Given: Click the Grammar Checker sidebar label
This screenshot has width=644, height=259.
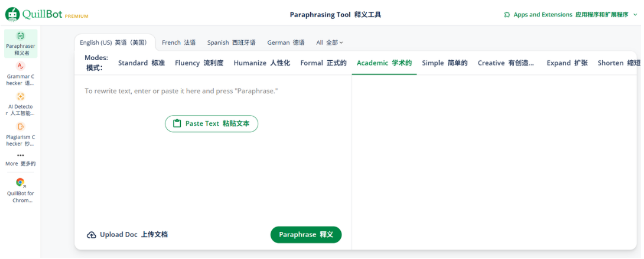Looking at the screenshot, I should [21, 80].
